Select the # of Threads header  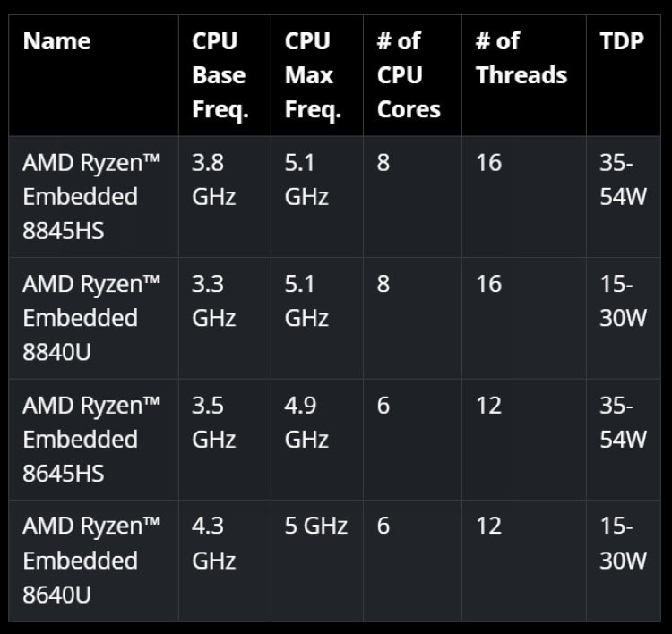tap(521, 58)
